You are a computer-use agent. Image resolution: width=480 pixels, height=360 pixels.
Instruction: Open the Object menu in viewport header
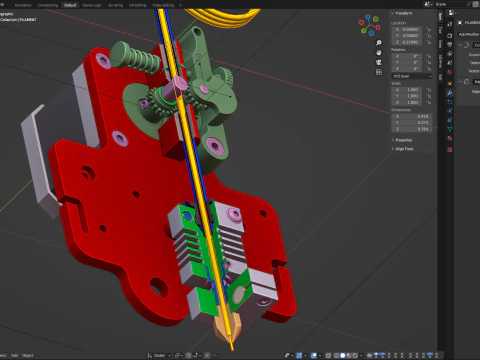pos(28,355)
